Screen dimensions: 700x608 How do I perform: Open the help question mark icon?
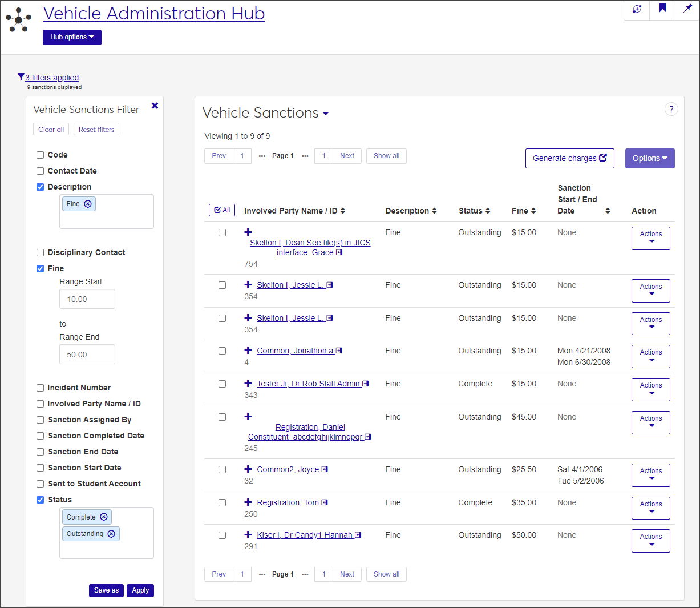tap(671, 110)
